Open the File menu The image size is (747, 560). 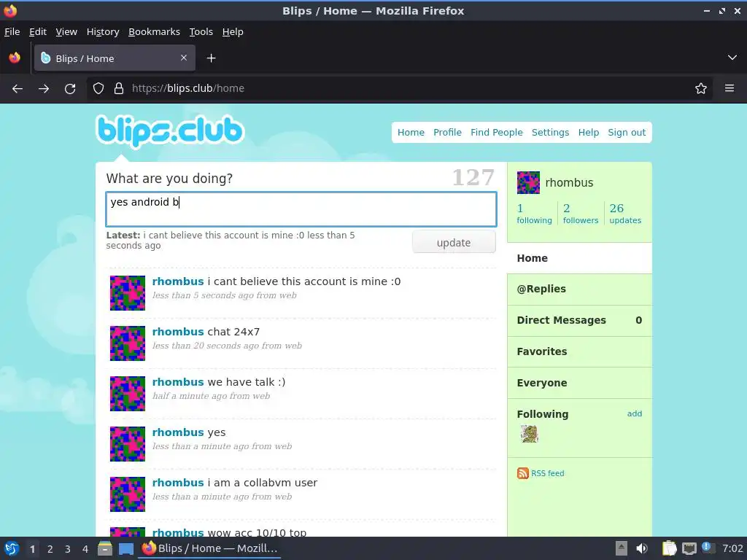12,32
